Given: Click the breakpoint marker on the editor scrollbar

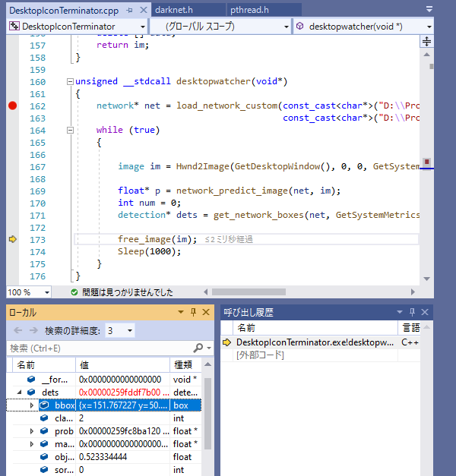Looking at the screenshot, I should tap(427, 162).
